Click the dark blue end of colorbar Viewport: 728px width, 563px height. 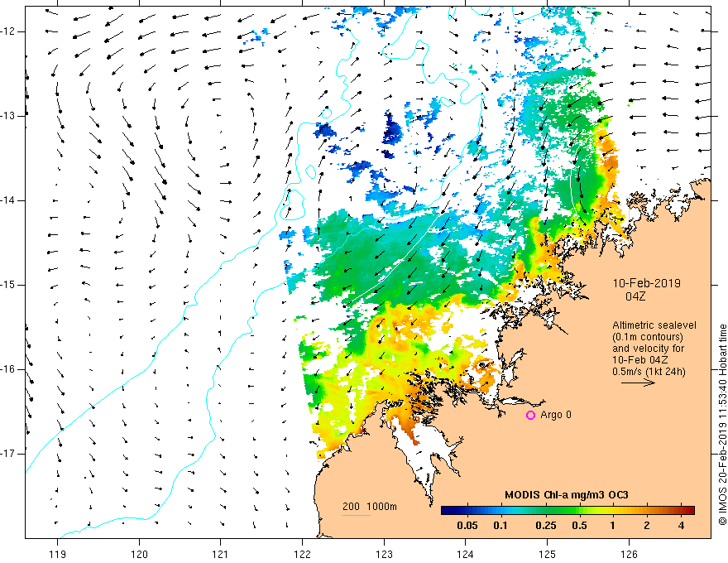click(x=447, y=511)
